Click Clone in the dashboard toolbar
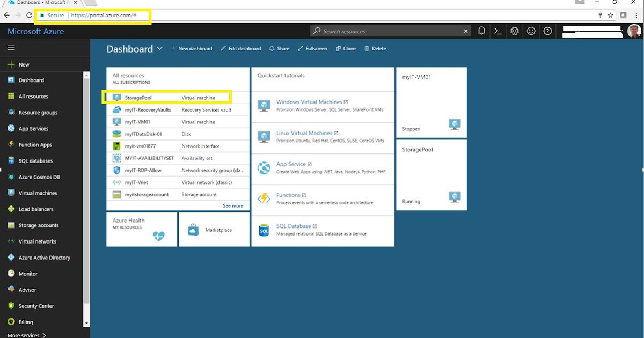 [346, 48]
